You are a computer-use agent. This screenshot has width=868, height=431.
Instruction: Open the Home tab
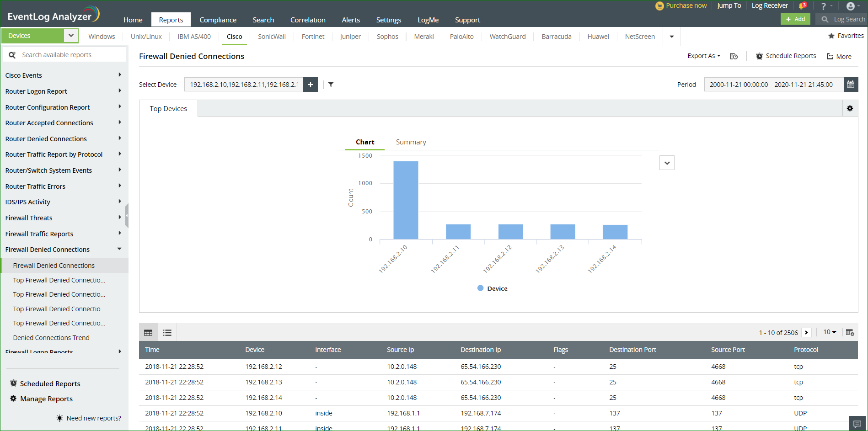(x=133, y=20)
